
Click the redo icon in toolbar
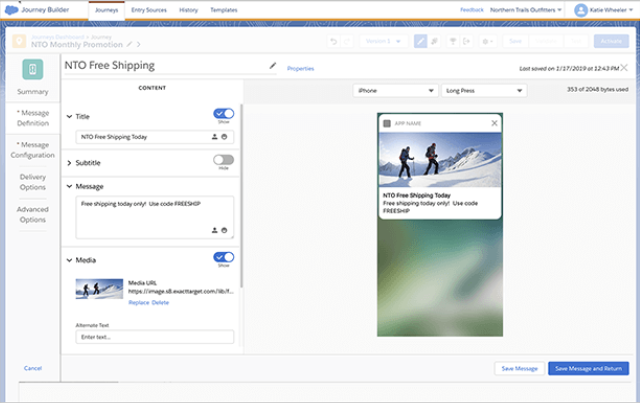(x=347, y=41)
